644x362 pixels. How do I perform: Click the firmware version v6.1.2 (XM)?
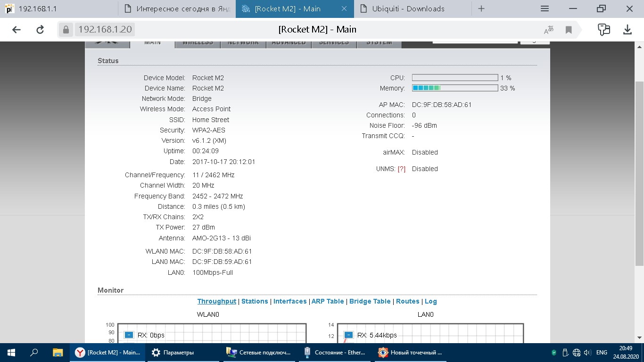click(209, 140)
